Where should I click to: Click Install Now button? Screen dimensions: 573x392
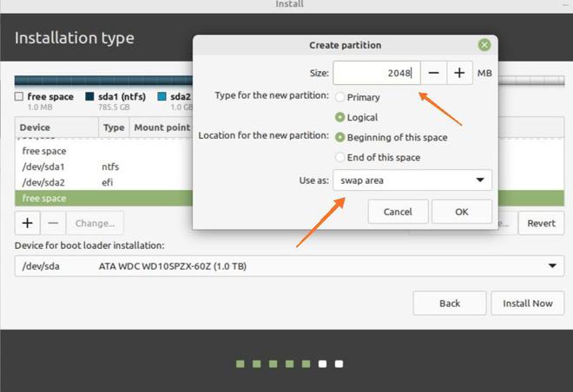(x=528, y=303)
